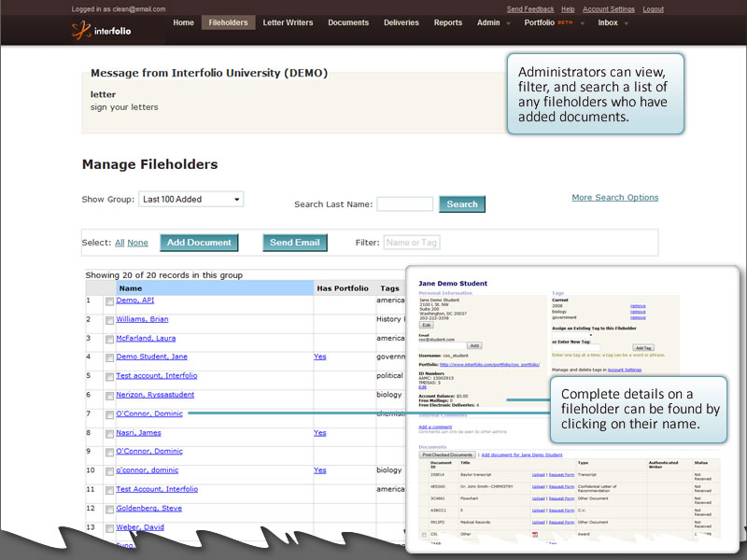Click Yes portfolio link for o'connor, dominic
Image resolution: width=747 pixels, height=560 pixels.
[320, 470]
